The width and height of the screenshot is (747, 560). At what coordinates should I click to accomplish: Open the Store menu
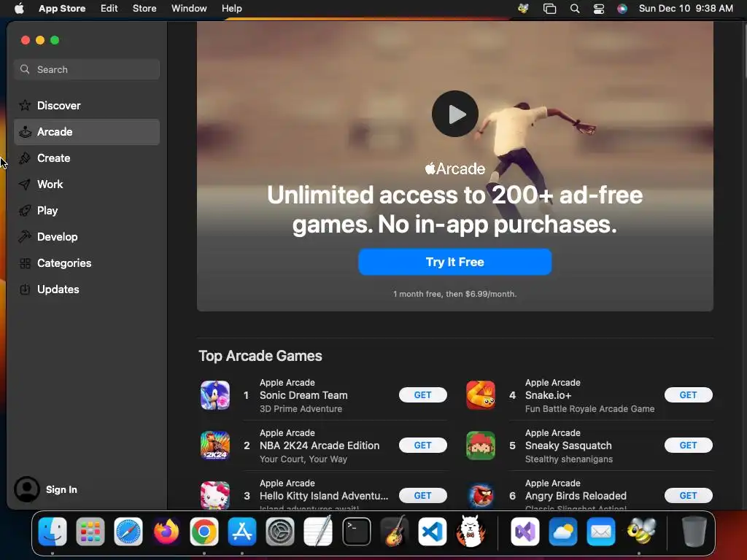click(x=144, y=8)
